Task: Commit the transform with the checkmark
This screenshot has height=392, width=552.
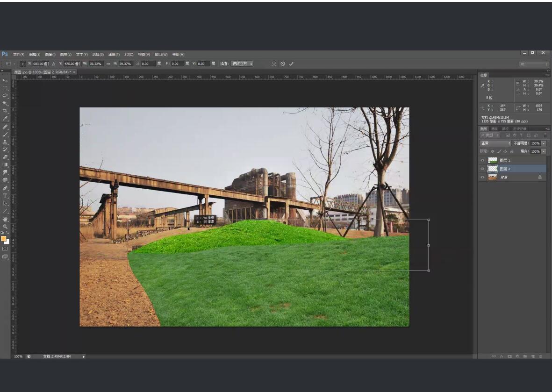Action: click(291, 64)
